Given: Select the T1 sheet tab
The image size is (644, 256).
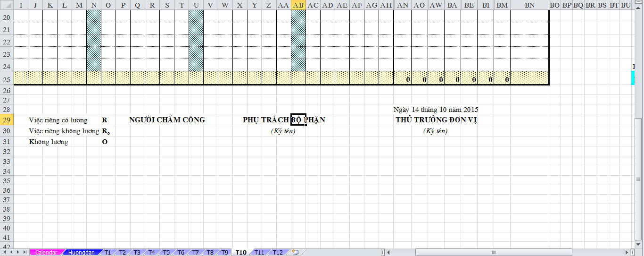Looking at the screenshot, I should pos(108,253).
